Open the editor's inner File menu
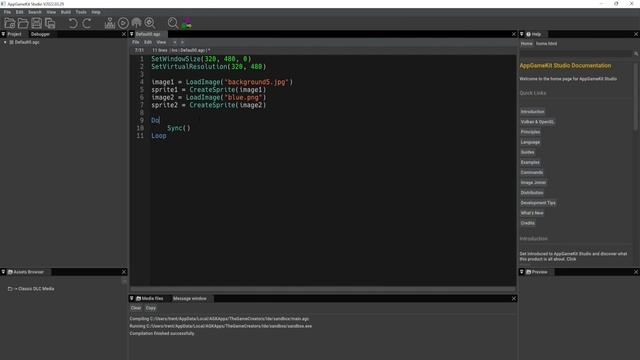The image size is (640, 360). pos(136,42)
